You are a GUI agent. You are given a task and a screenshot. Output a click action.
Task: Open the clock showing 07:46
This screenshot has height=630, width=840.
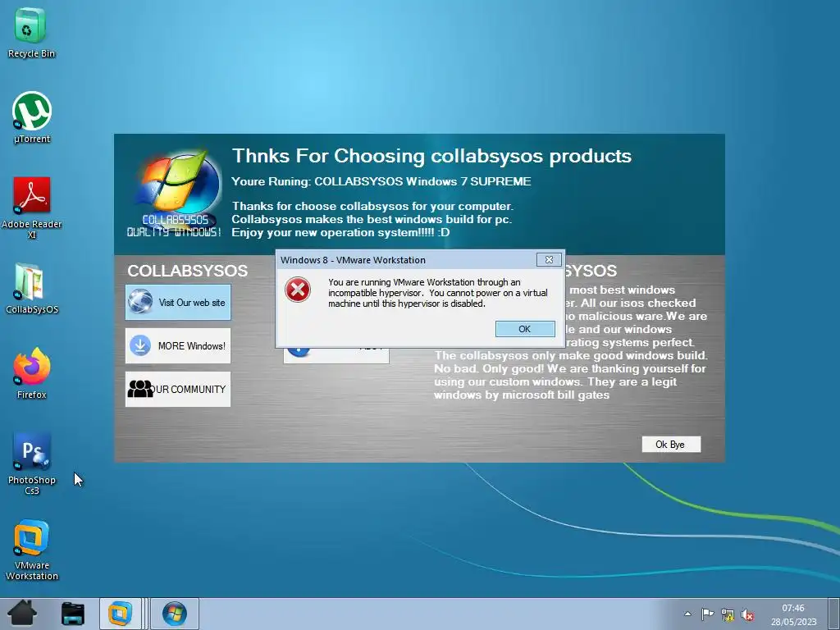(793, 614)
